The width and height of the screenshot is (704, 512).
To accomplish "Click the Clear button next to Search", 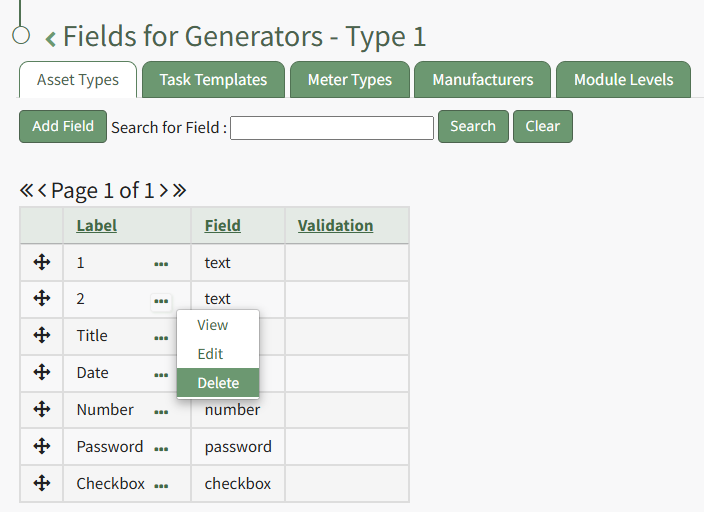I will tap(542, 126).
